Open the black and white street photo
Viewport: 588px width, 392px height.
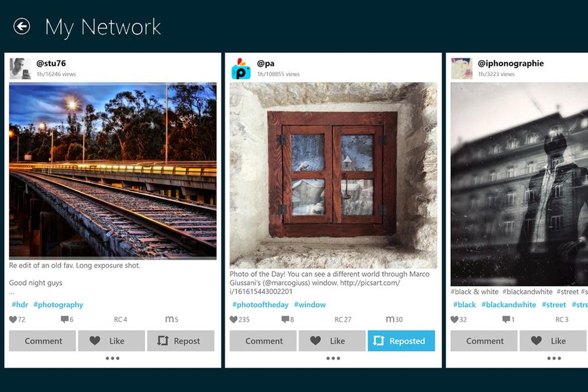pos(519,184)
